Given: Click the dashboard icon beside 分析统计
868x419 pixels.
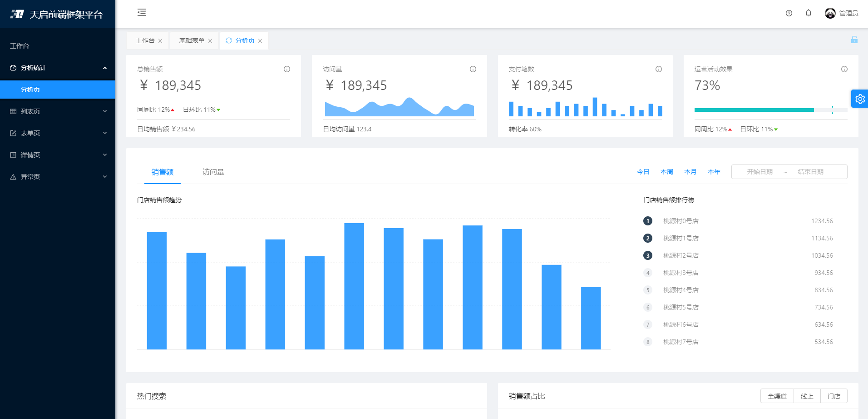Looking at the screenshot, I should click(x=13, y=68).
